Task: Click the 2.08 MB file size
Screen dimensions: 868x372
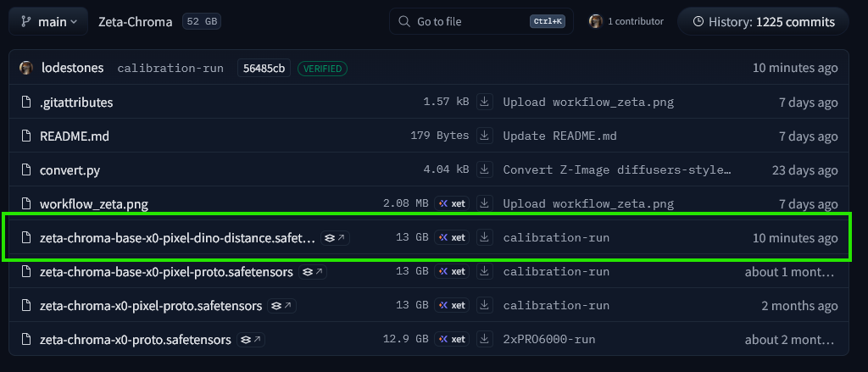Action: 405,203
